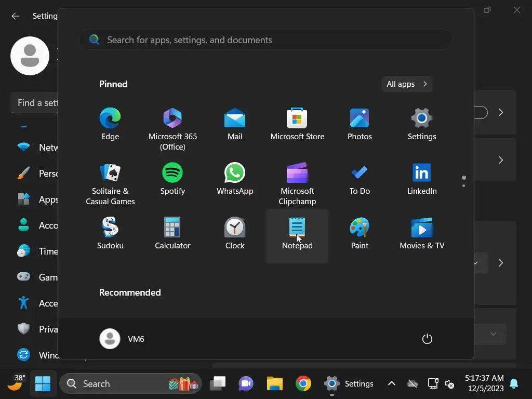Open Gaming category in Settings sidebar
The height and width of the screenshot is (399, 532).
click(x=37, y=277)
